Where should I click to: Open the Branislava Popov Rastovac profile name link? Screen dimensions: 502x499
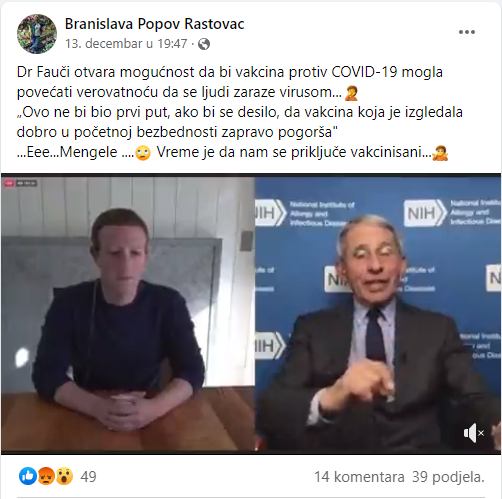click(x=154, y=24)
